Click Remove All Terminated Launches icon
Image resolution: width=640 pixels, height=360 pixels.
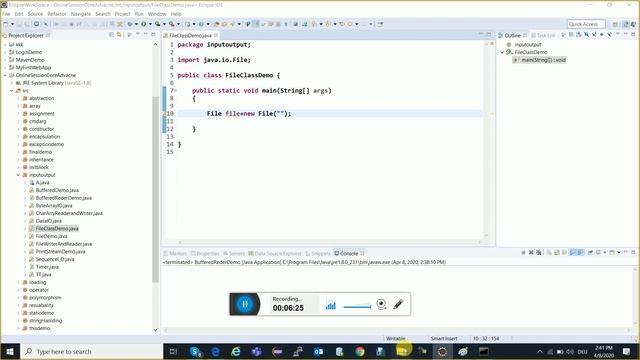pyautogui.click(x=539, y=253)
